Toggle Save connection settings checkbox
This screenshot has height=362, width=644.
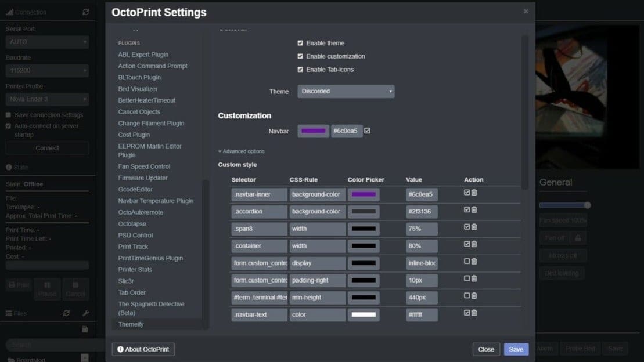pos(8,115)
